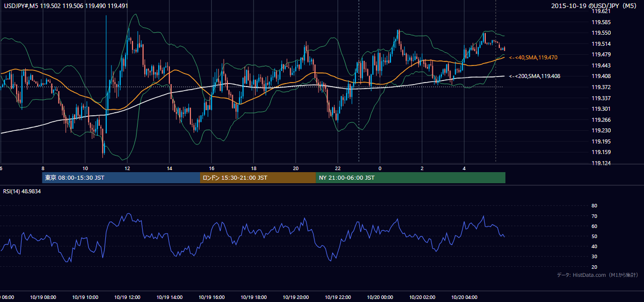Click price axis value 119.230

click(x=602, y=130)
